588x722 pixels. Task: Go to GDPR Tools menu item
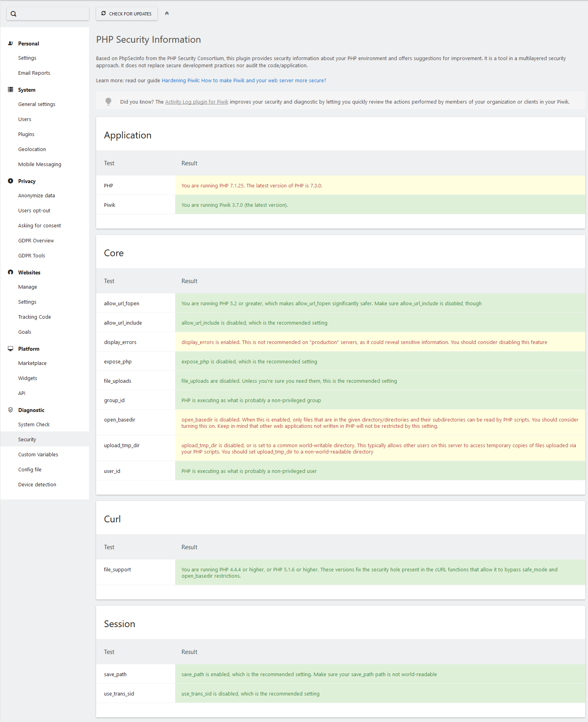[x=32, y=256]
